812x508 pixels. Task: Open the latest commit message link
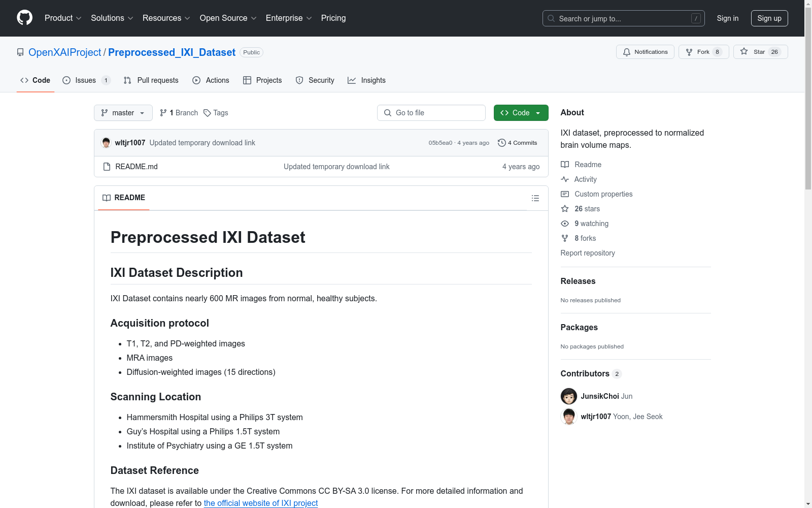202,143
